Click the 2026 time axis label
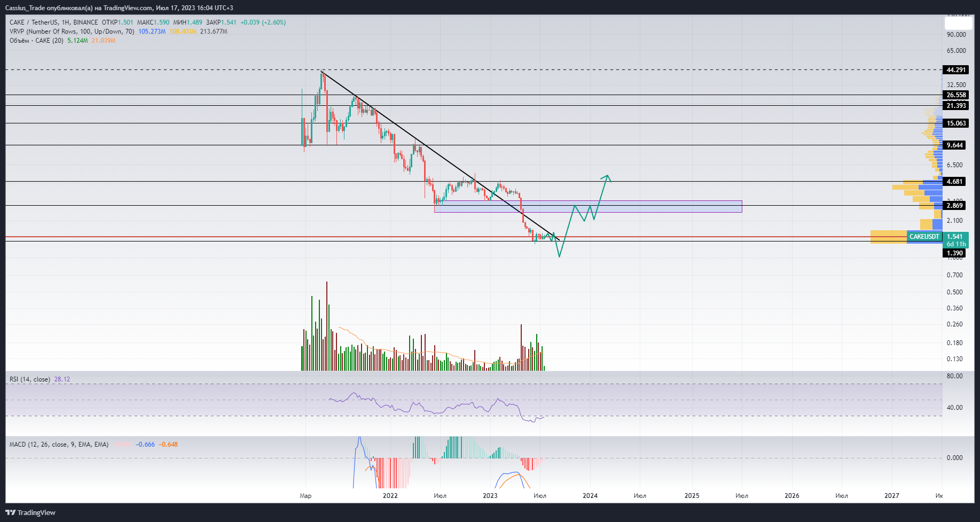This screenshot has width=980, height=522. point(791,496)
